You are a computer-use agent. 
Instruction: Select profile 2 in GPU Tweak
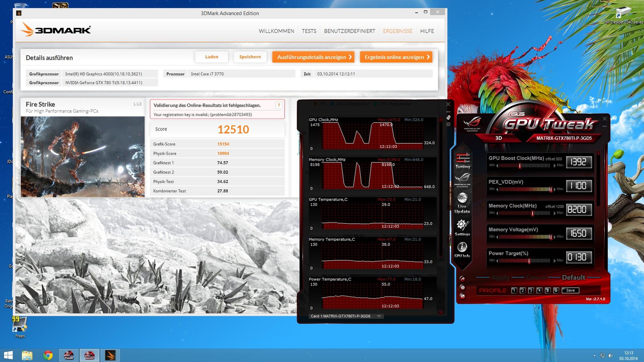click(x=522, y=290)
